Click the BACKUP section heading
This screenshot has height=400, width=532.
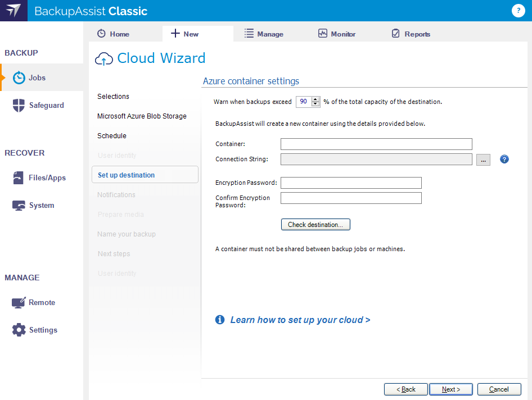point(21,53)
